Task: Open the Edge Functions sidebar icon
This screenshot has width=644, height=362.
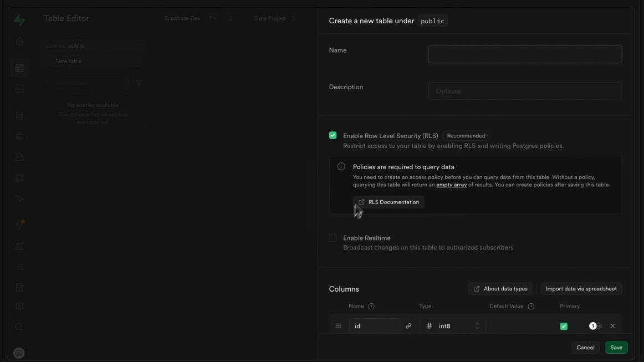Action: 19,177
